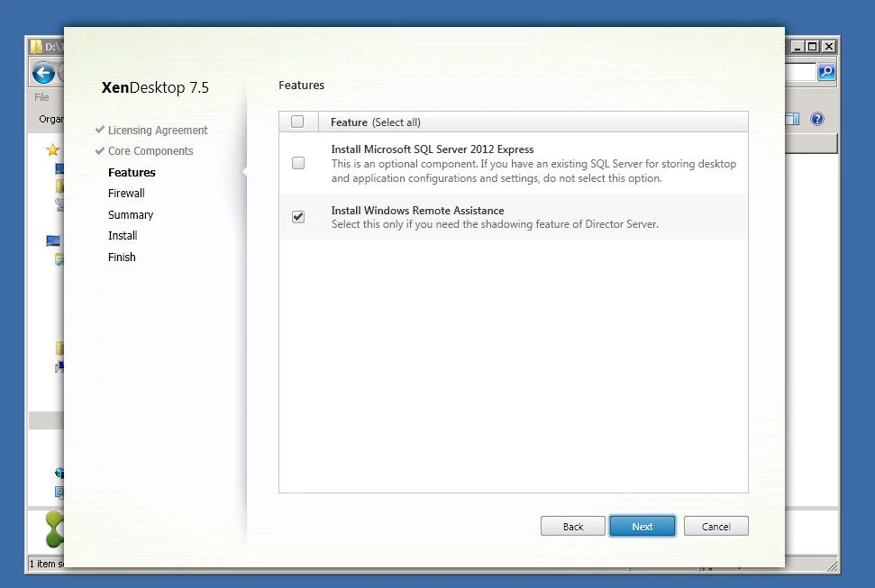Select Features step in sidebar
Image resolution: width=875 pixels, height=588 pixels.
(x=132, y=172)
